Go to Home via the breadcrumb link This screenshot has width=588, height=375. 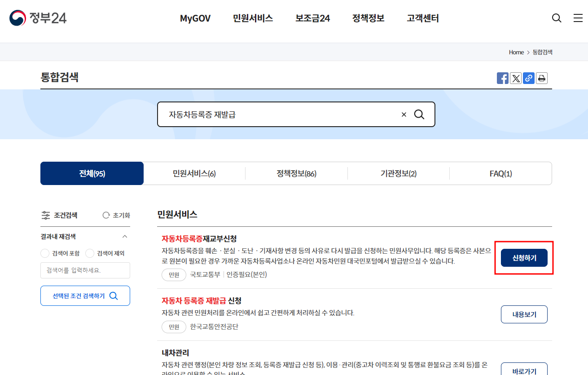(516, 52)
